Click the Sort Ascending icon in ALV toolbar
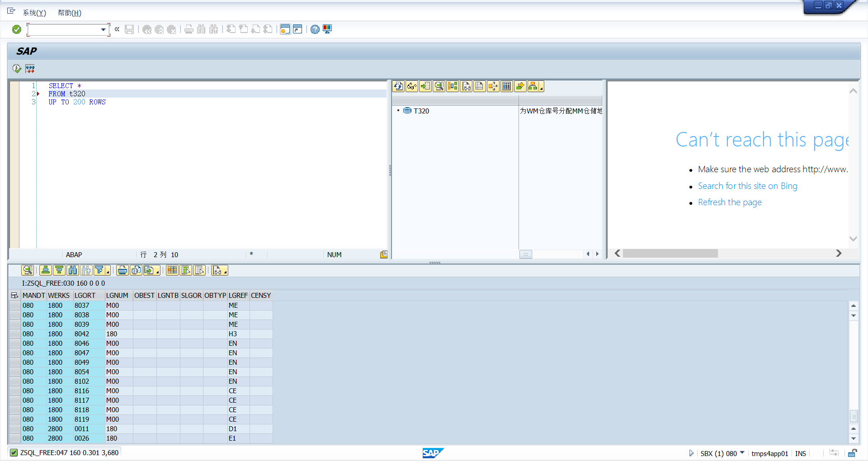This screenshot has height=461, width=868. point(46,270)
